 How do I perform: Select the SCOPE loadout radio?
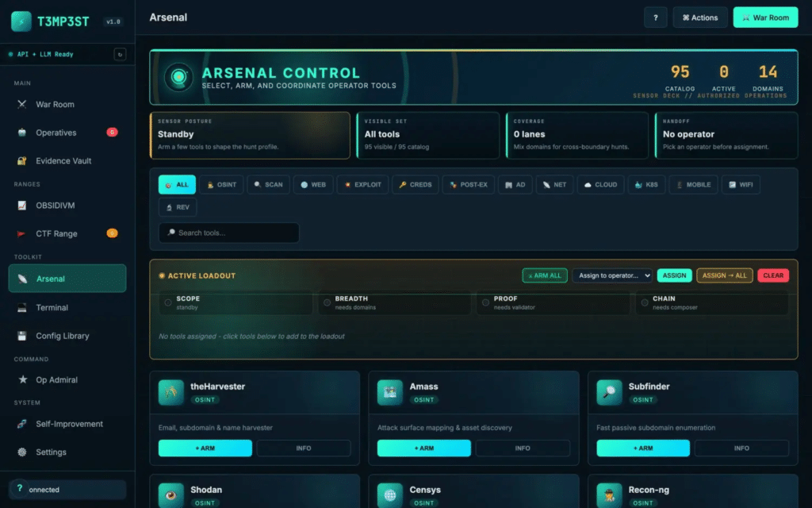click(x=168, y=302)
